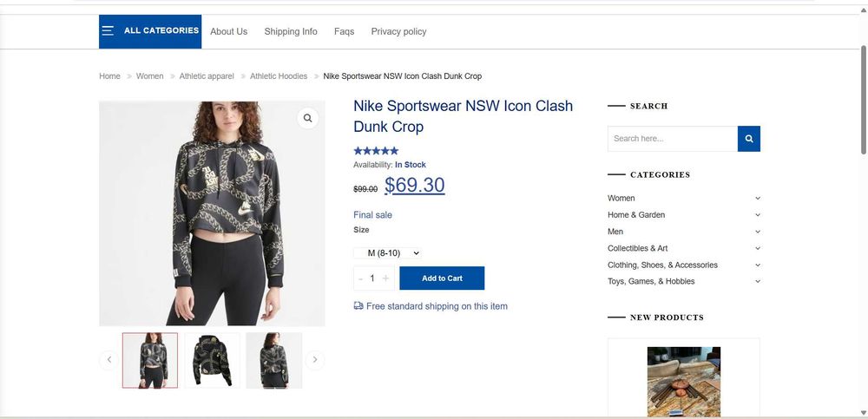
Task: Expand the Home & Garden category
Action: pos(758,215)
